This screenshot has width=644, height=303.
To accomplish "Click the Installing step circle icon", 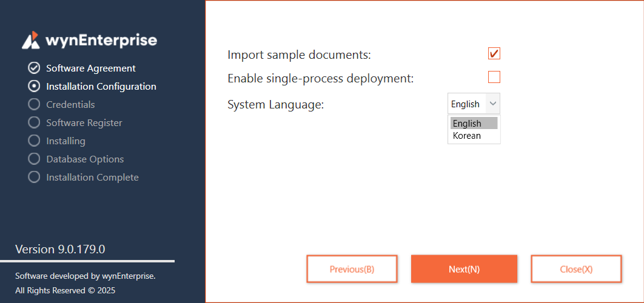I will coord(34,141).
